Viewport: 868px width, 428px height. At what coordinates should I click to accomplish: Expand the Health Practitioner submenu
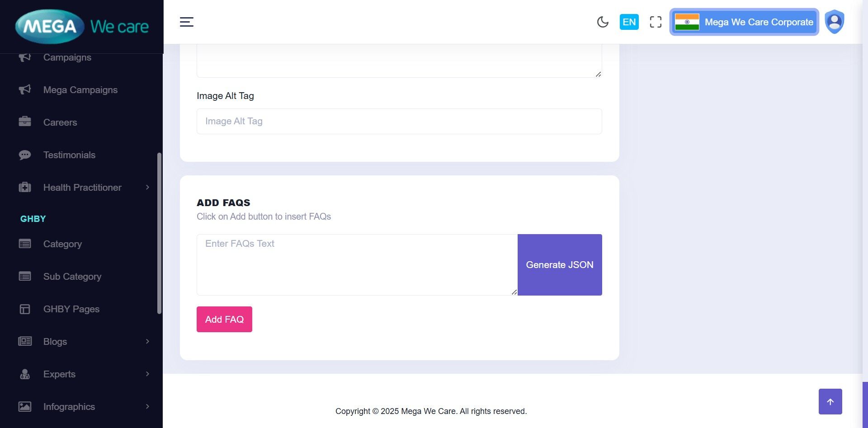point(147,187)
